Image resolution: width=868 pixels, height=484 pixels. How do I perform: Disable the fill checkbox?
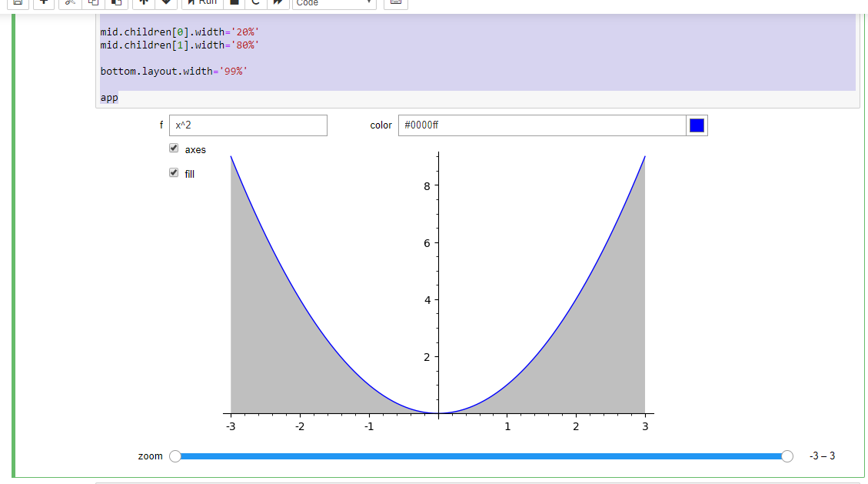point(174,173)
